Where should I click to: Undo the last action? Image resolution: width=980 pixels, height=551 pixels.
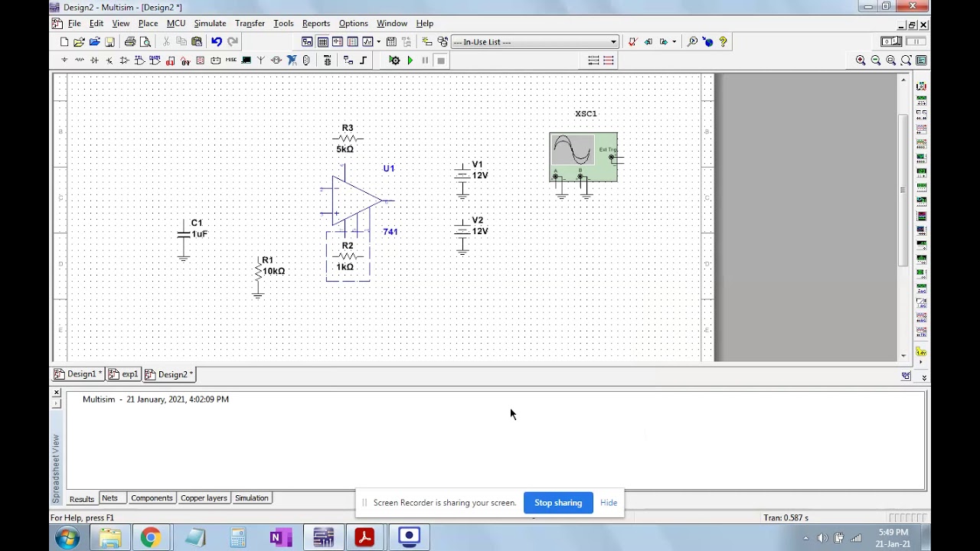(x=217, y=42)
